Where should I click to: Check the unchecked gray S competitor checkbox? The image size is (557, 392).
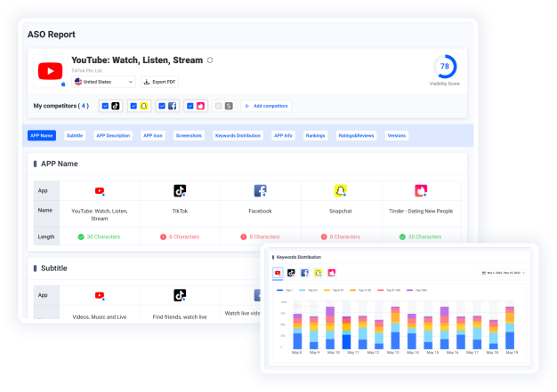(219, 106)
